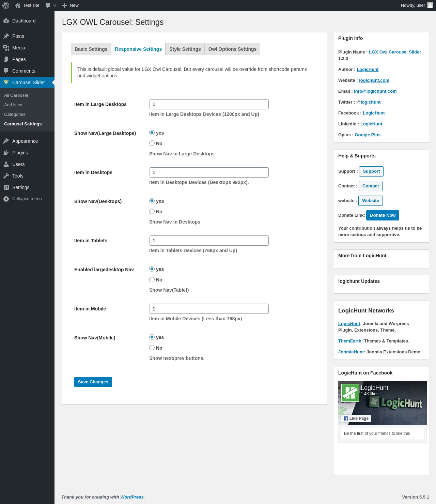Viewport: 436px width, 504px height.
Task: Open the ThemEarth link
Action: pyautogui.click(x=350, y=341)
